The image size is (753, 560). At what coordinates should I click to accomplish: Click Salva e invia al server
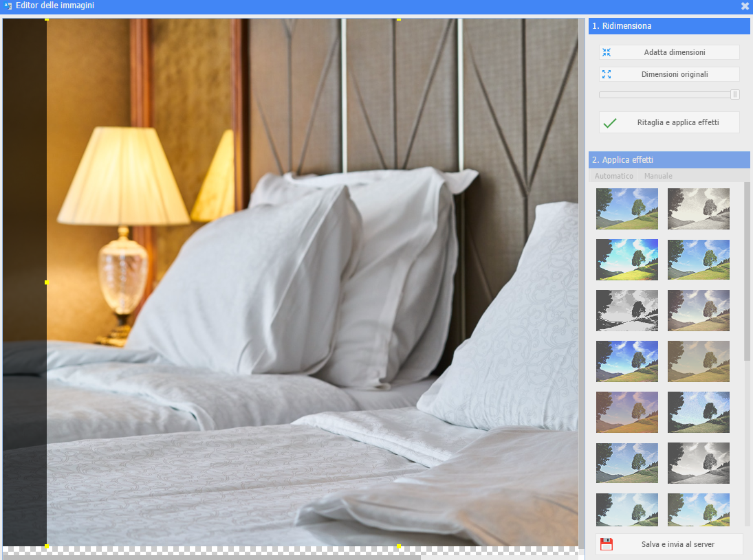tap(677, 544)
